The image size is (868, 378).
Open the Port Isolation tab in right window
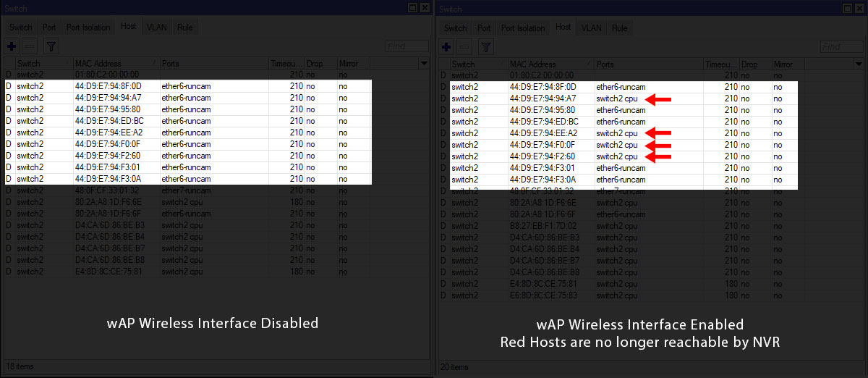pyautogui.click(x=524, y=28)
